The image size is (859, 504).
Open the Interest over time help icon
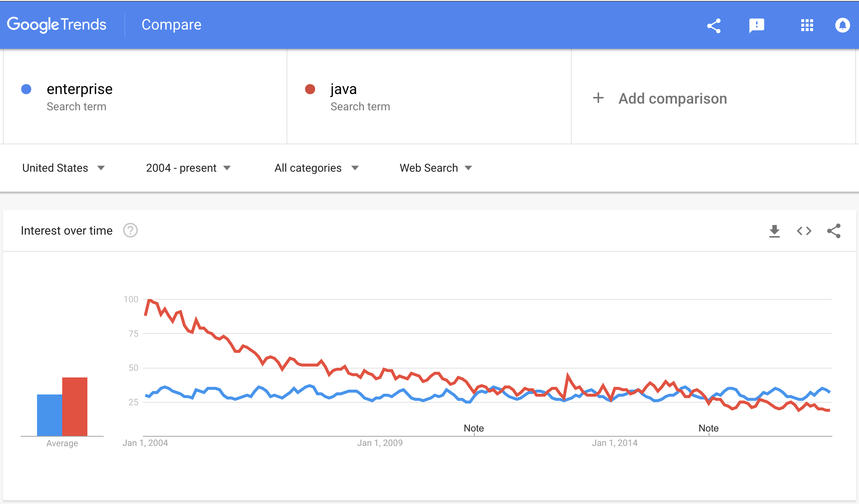130,231
